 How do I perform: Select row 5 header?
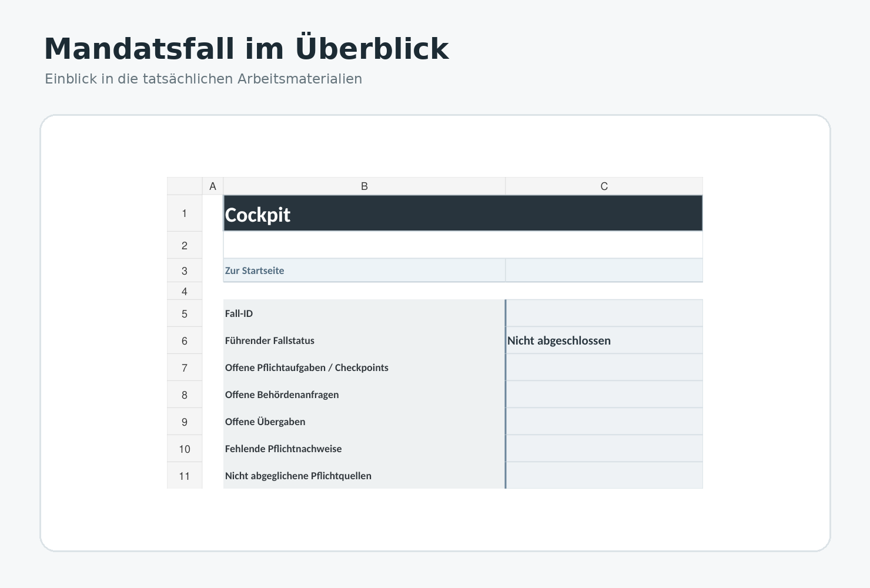(185, 313)
